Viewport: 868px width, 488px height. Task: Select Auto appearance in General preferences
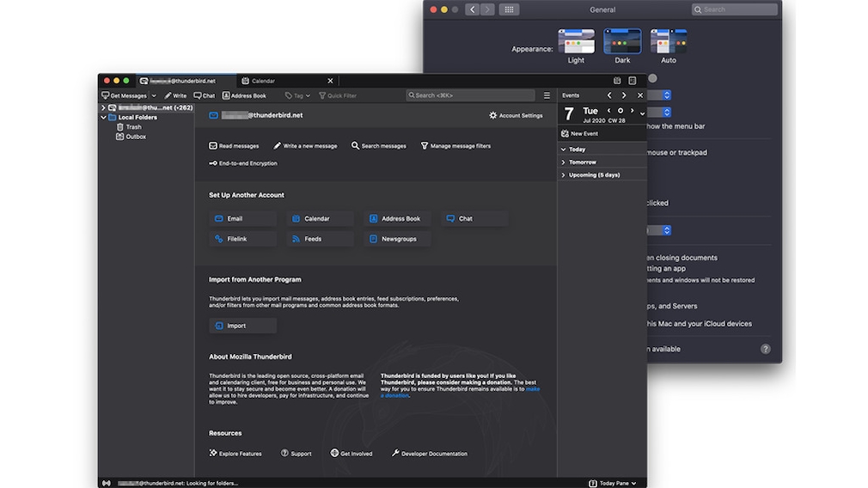[x=669, y=46]
